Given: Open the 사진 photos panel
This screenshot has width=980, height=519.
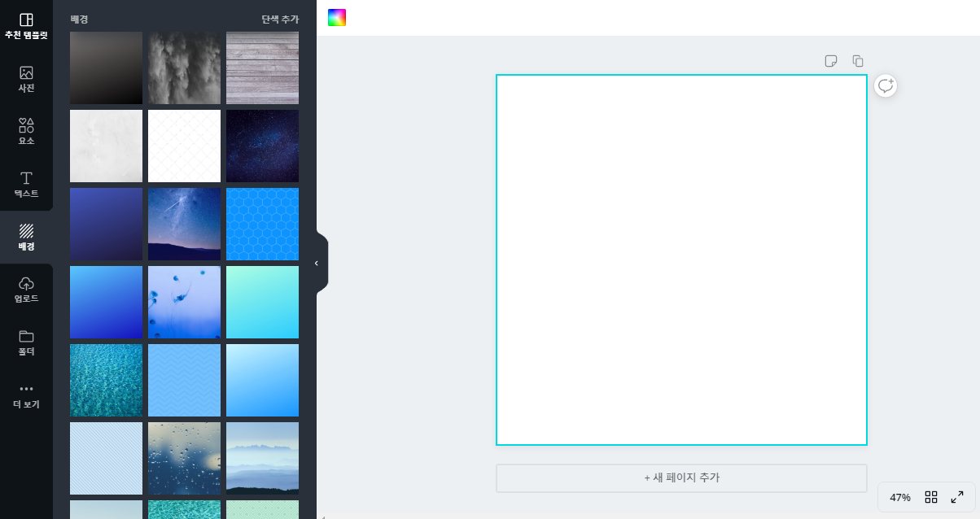Looking at the screenshot, I should (26, 79).
